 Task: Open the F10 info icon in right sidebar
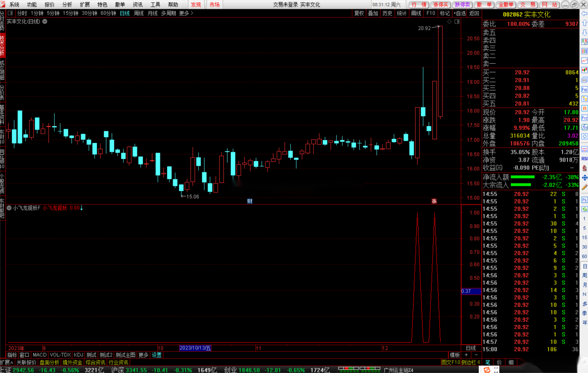pos(584,89)
